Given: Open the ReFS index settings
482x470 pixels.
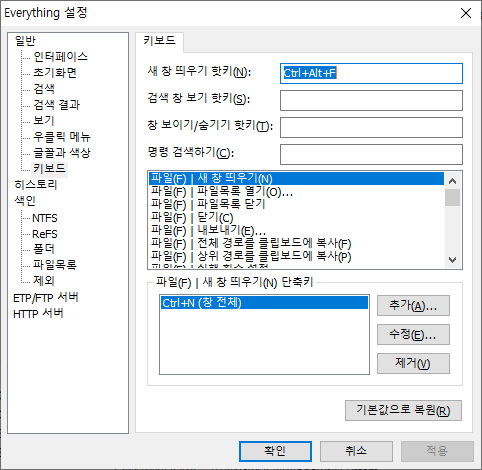Looking at the screenshot, I should (45, 234).
